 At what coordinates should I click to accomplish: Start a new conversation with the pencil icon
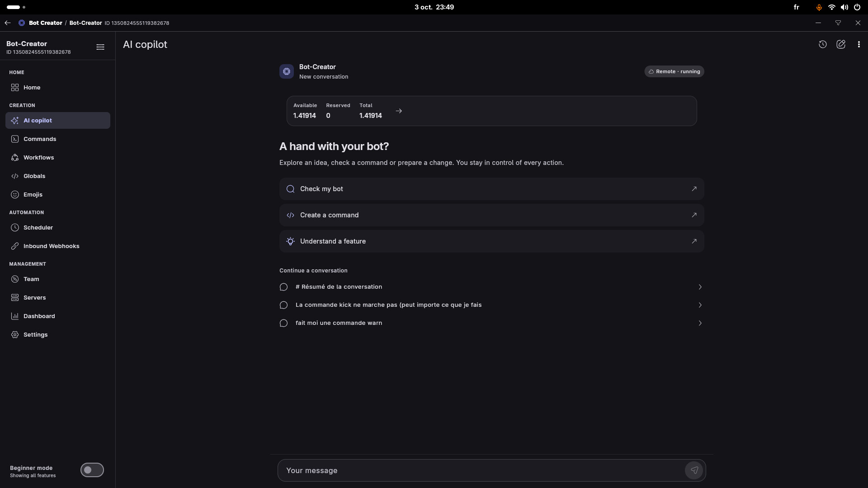(840, 44)
